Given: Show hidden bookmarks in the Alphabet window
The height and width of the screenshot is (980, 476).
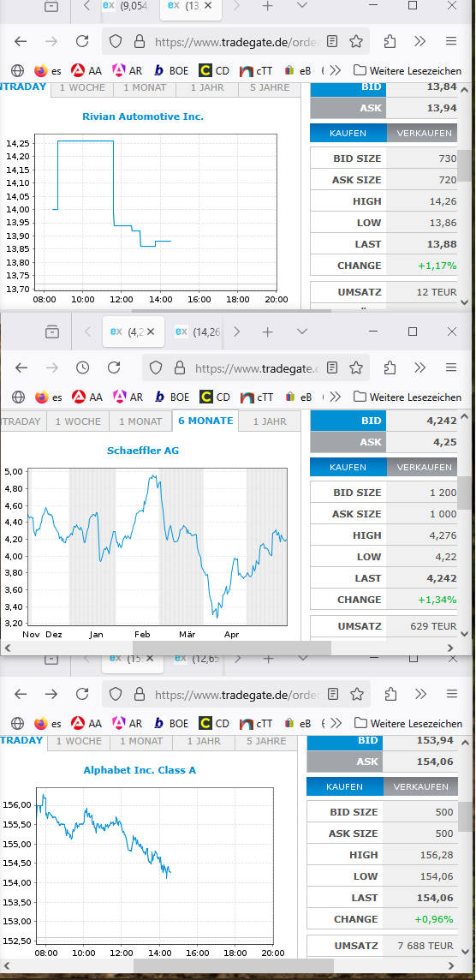Looking at the screenshot, I should tap(336, 723).
